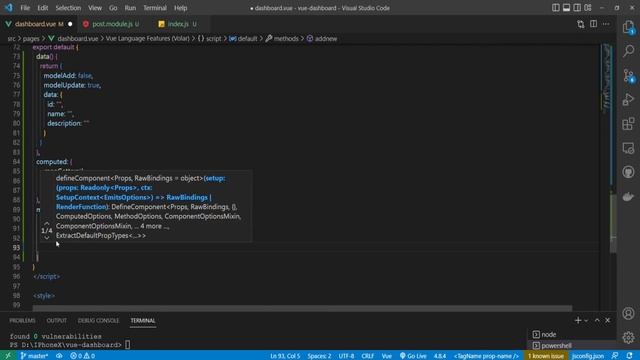This screenshot has height=360, width=640.
Task: Click the notifications bell in the status bar
Action: (x=629, y=356)
